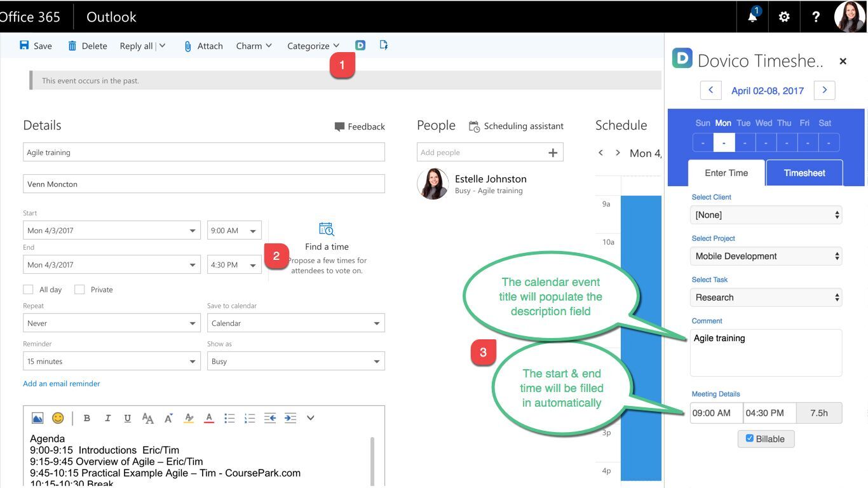The width and height of the screenshot is (868, 488).
Task: Open the Select Task Research dropdown
Action: click(766, 297)
